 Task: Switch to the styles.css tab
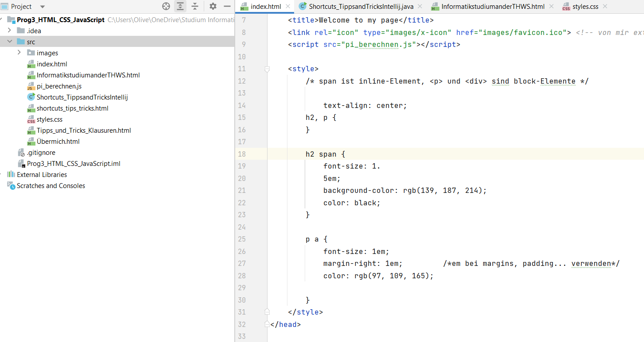(585, 6)
